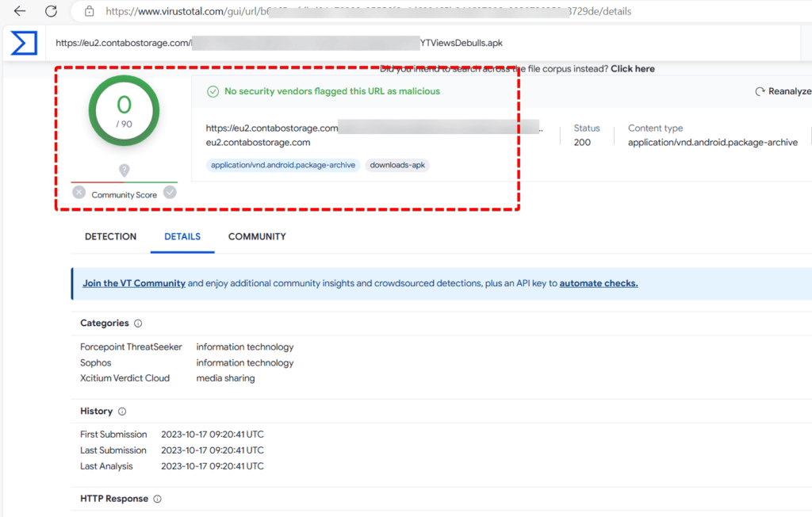Image resolution: width=812 pixels, height=517 pixels.
Task: Click the 'Last Submission' label
Action: (x=113, y=450)
